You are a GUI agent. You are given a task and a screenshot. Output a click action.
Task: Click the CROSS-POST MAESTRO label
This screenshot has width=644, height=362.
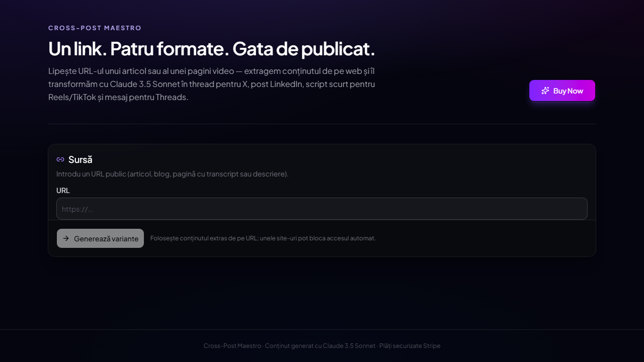click(x=95, y=28)
